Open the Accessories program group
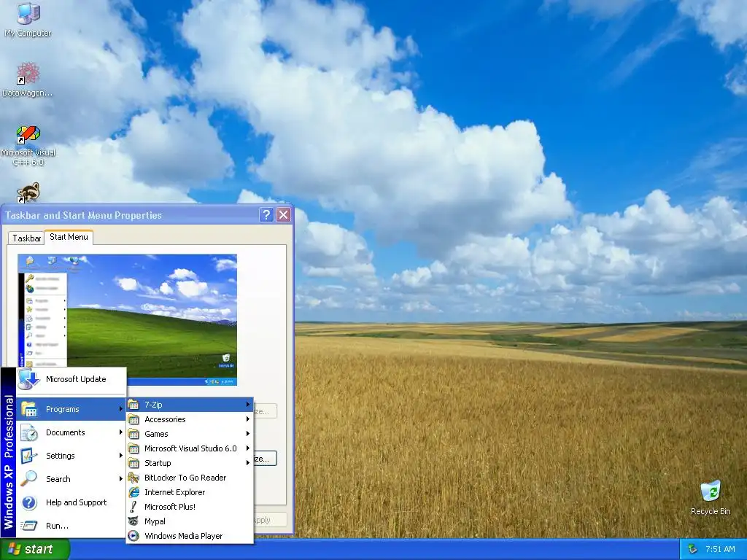 [190, 419]
